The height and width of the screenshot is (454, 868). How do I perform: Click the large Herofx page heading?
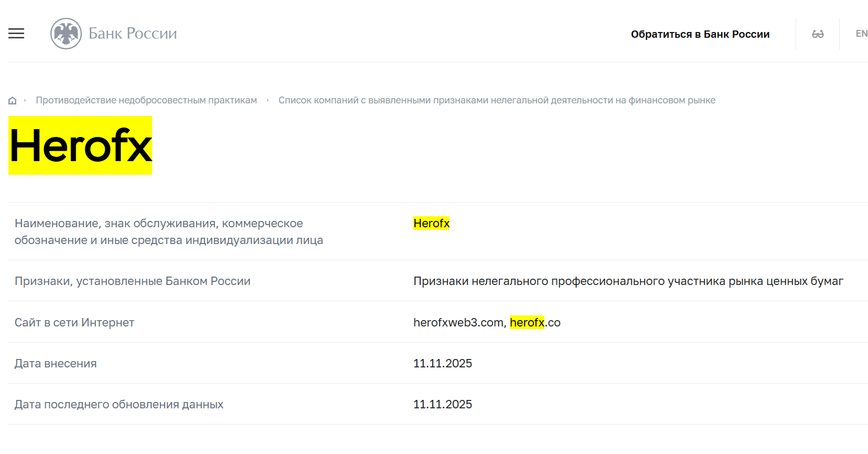[80, 145]
